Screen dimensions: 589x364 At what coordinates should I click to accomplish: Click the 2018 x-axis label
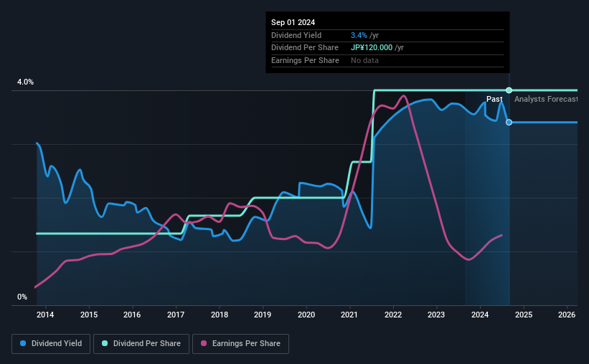pos(220,315)
